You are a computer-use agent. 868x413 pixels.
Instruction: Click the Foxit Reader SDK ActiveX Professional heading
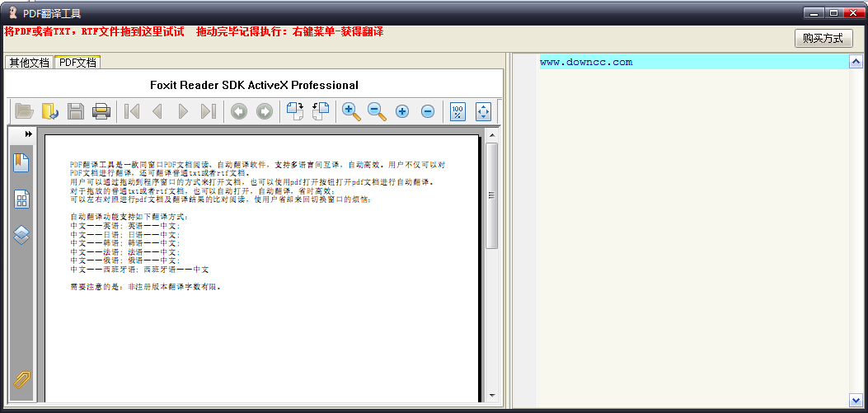click(254, 85)
